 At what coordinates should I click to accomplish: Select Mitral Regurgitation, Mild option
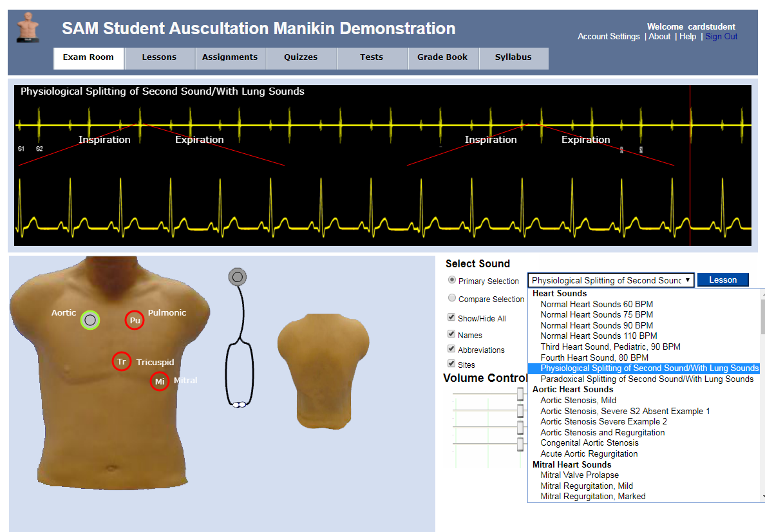coord(587,486)
